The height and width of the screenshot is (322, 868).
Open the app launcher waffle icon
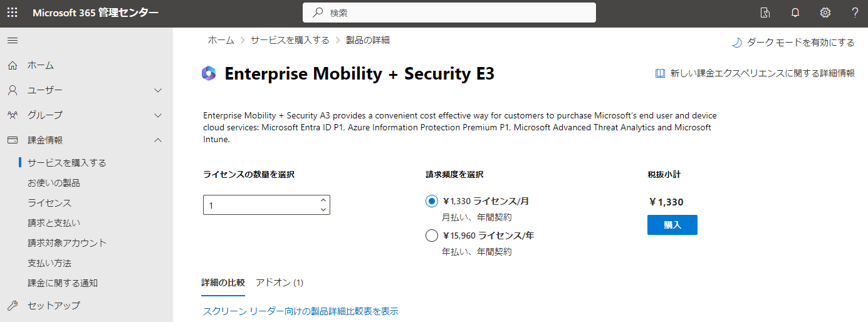click(x=13, y=13)
